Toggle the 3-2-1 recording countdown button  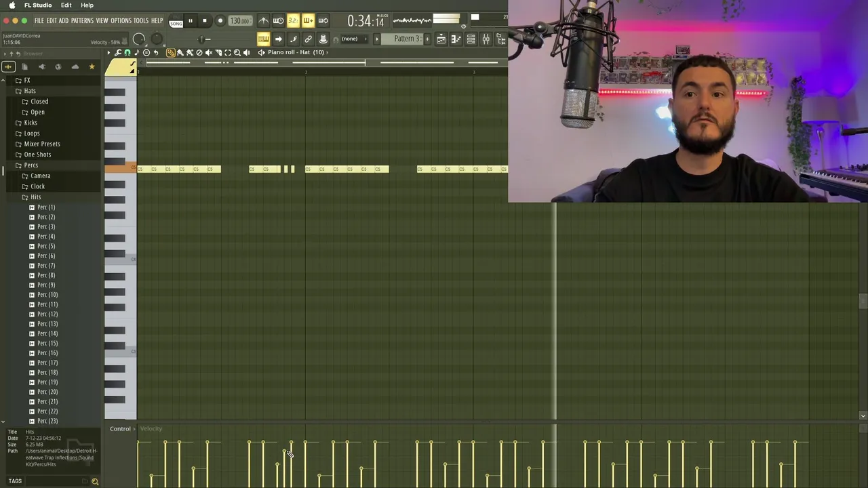pyautogui.click(x=293, y=20)
